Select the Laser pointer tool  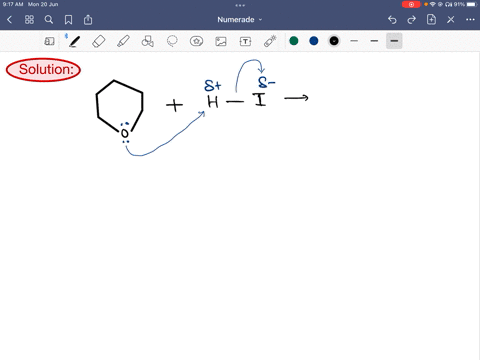pos(270,41)
